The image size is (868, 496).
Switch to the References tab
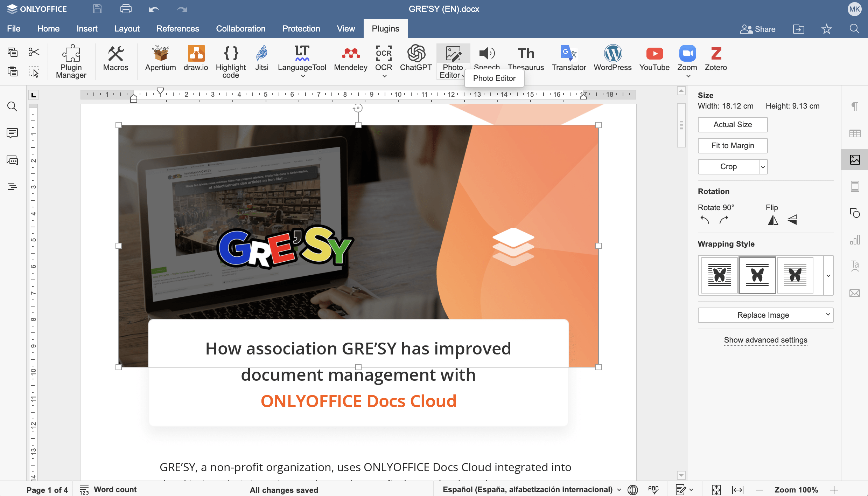coord(177,29)
